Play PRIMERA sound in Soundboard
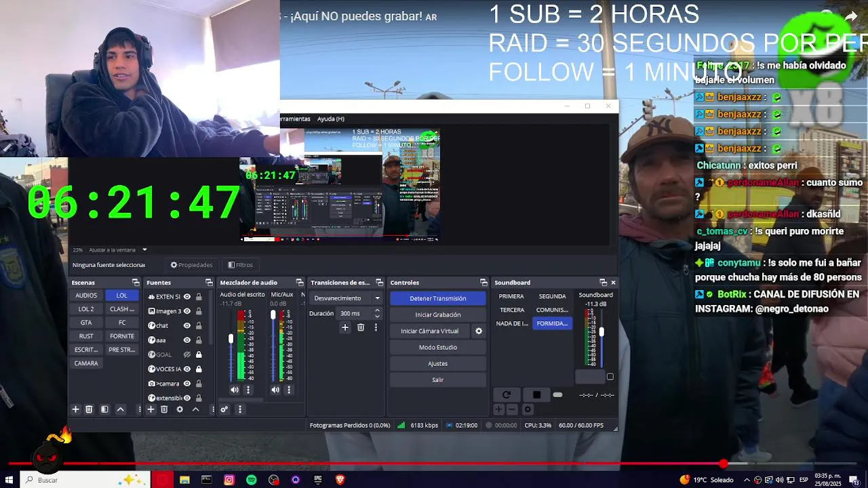This screenshot has width=868, height=488. click(511, 296)
